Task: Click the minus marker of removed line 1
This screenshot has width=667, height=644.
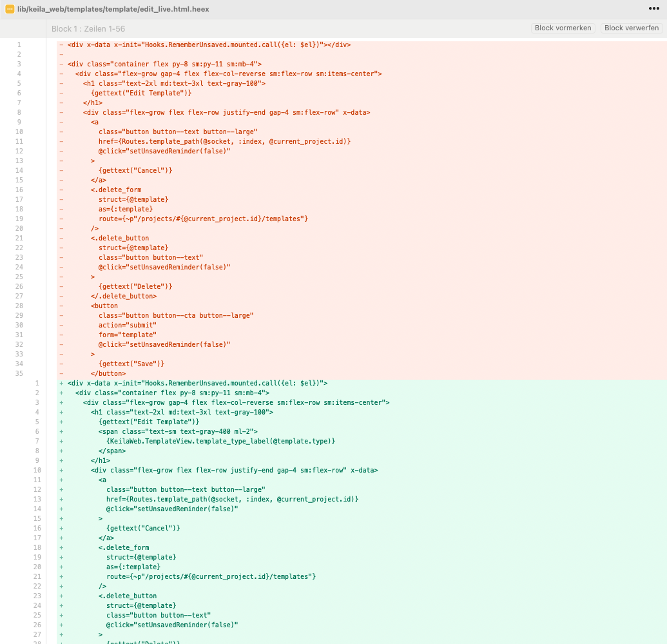Action: [61, 44]
